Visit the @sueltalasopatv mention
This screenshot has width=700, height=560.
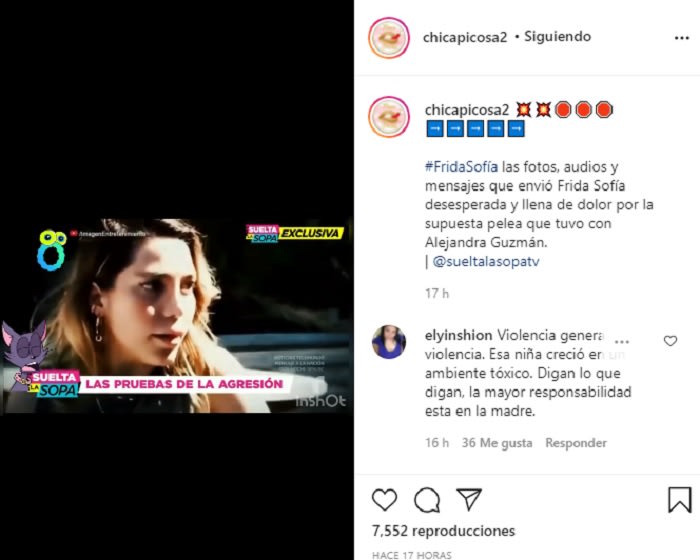486,262
